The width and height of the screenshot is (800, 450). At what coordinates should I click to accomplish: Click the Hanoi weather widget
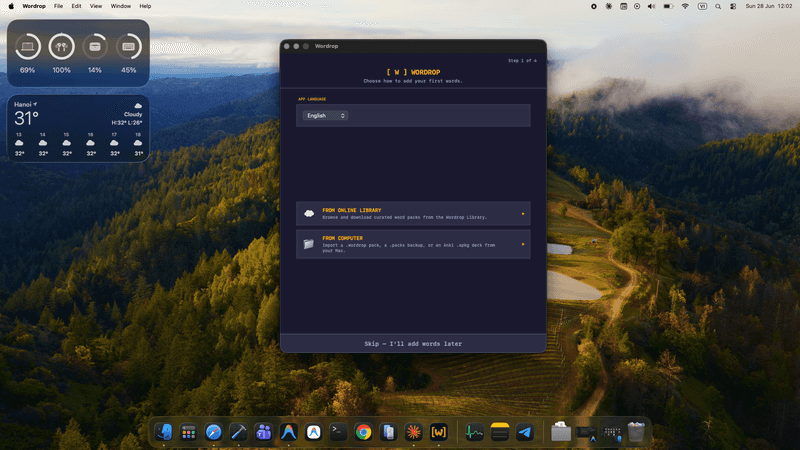point(78,129)
